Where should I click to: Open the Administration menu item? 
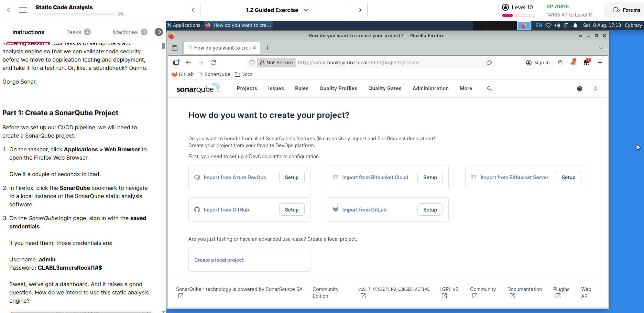(430, 88)
